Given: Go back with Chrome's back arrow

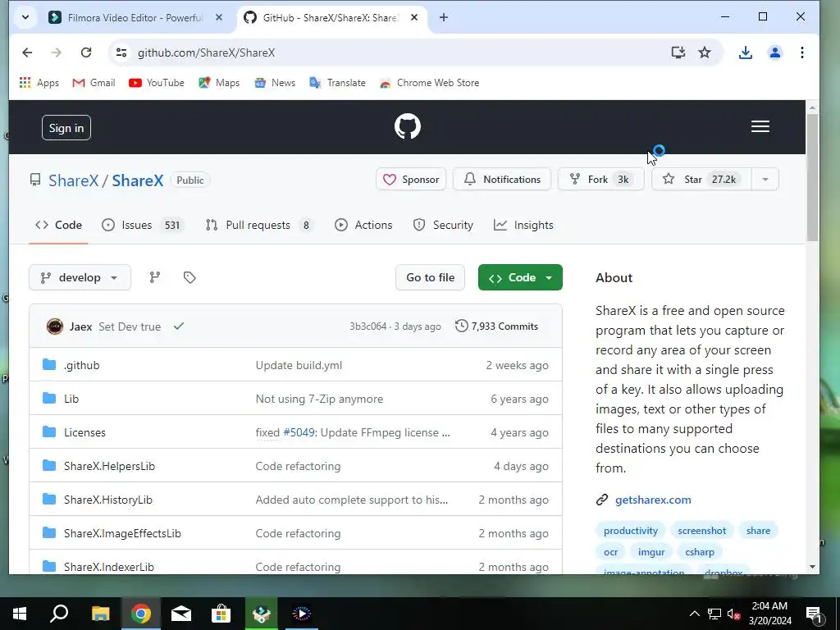Looking at the screenshot, I should 27,52.
